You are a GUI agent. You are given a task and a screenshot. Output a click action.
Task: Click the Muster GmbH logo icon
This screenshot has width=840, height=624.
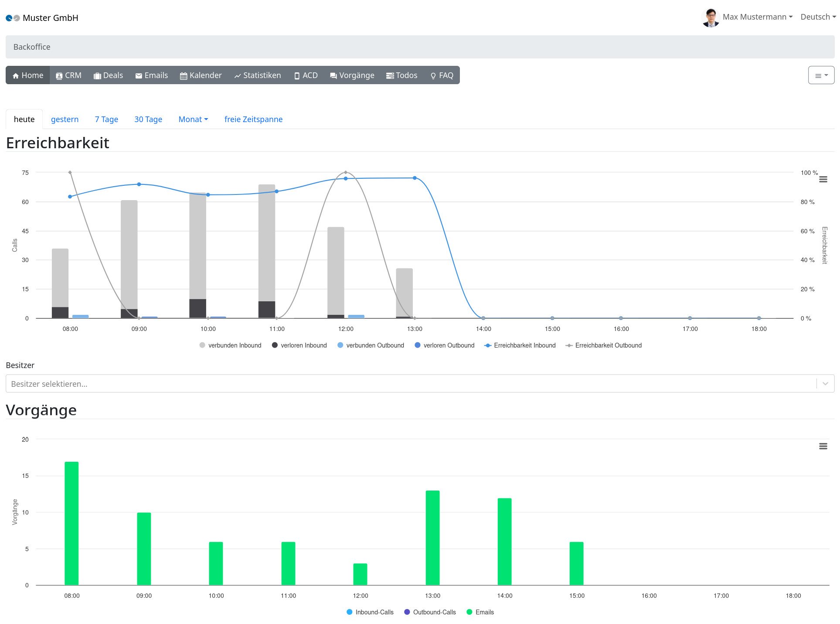(x=13, y=18)
